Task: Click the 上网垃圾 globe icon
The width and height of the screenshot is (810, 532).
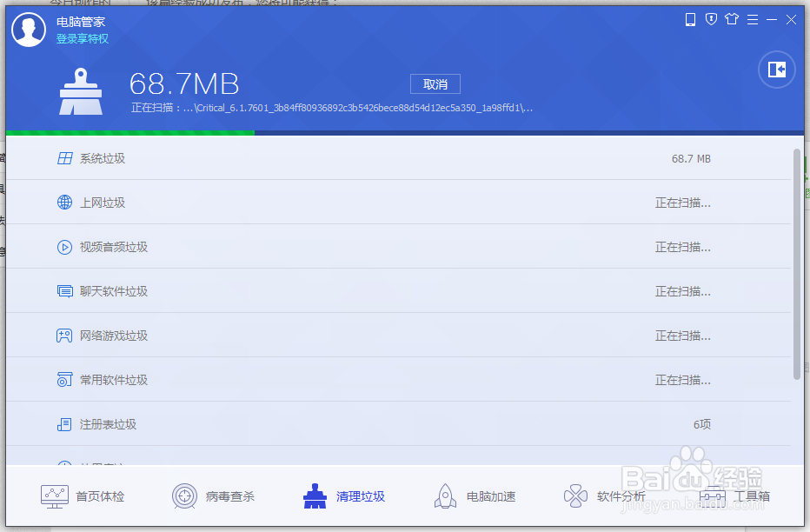Action: (64, 203)
